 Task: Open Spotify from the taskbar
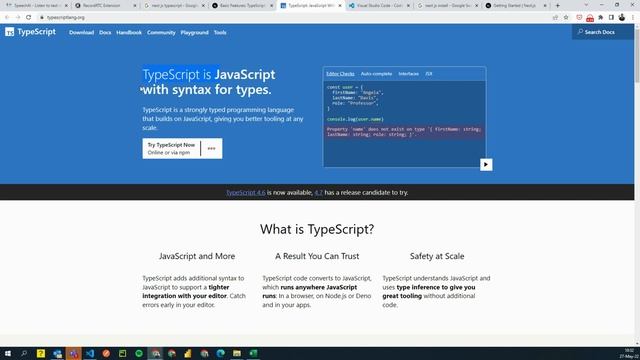tap(139, 353)
